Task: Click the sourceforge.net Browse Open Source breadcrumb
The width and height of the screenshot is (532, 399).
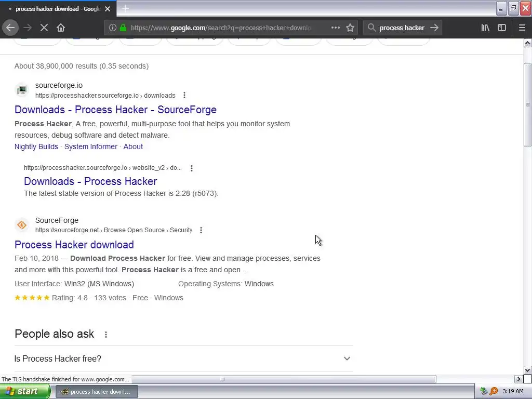Action: tap(114, 230)
